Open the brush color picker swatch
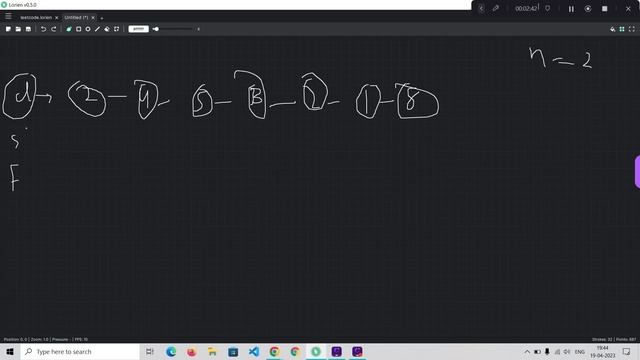640x360 pixels. tap(138, 29)
